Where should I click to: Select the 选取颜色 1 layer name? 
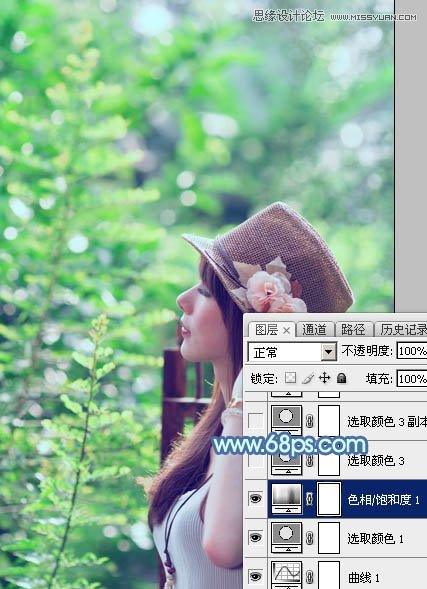[x=375, y=539]
